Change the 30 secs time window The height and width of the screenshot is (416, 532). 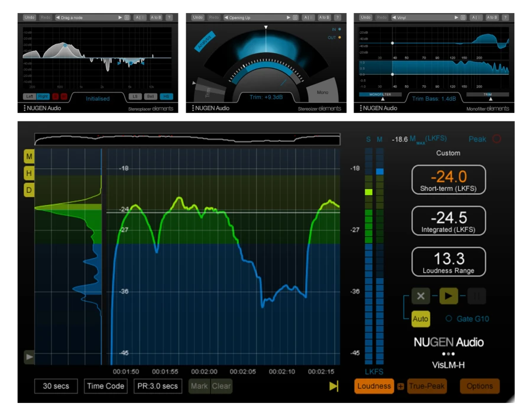[x=56, y=386]
